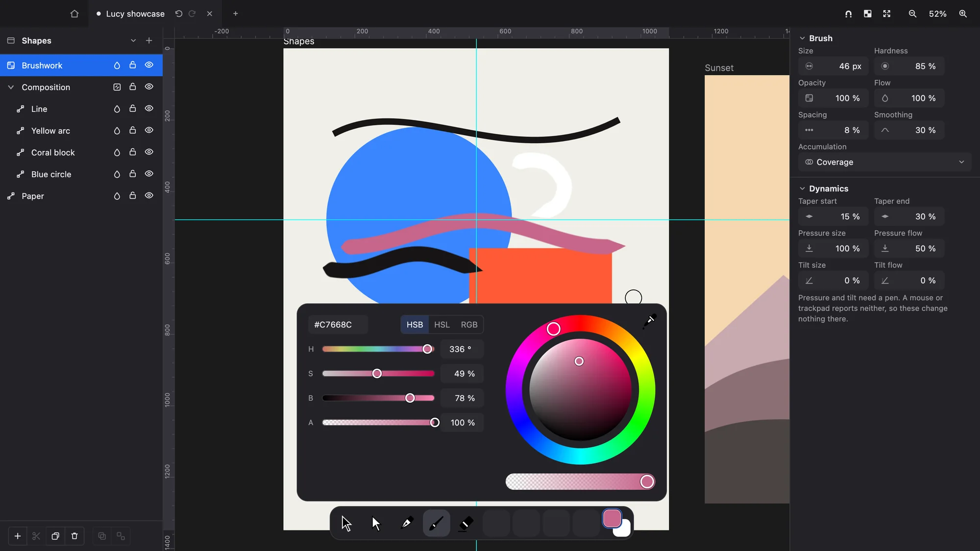Add a new layer
980x551 pixels.
pyautogui.click(x=18, y=536)
